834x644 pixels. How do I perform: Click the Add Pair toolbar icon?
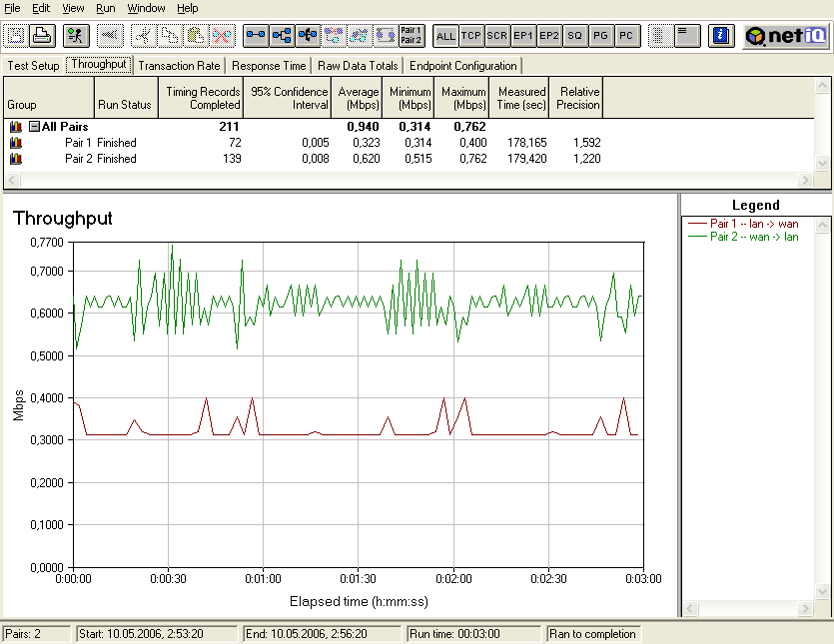click(x=256, y=35)
